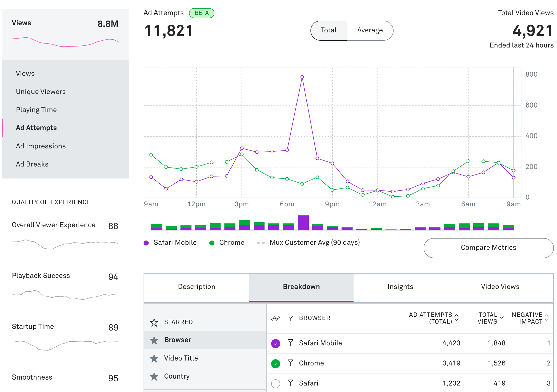The image size is (557, 392).
Task: Click the peak data point on purple line
Action: (302, 77)
